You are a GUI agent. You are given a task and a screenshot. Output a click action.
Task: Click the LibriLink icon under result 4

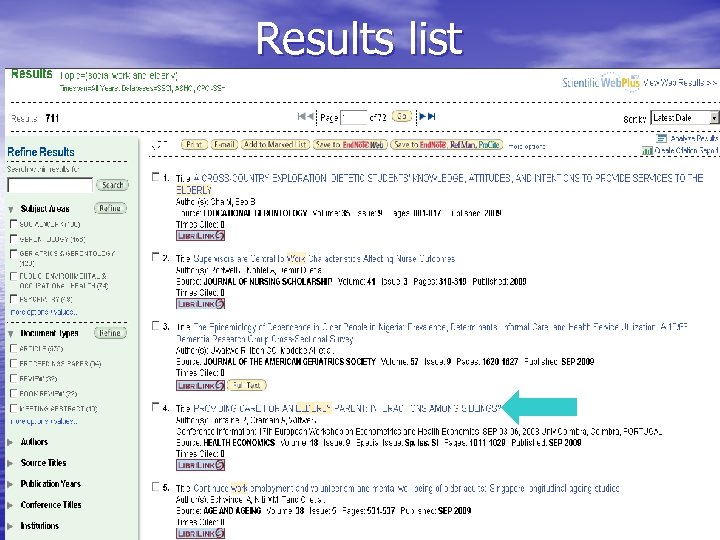[x=200, y=465]
